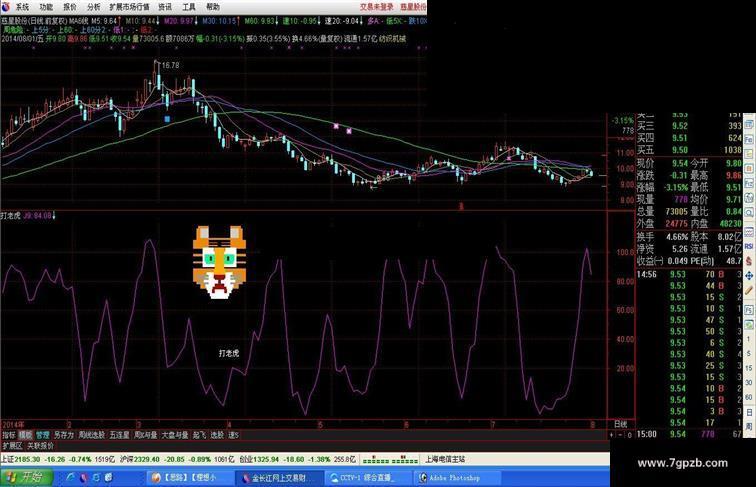
Task: Select the 30 minute period button
Action: click(749, 382)
